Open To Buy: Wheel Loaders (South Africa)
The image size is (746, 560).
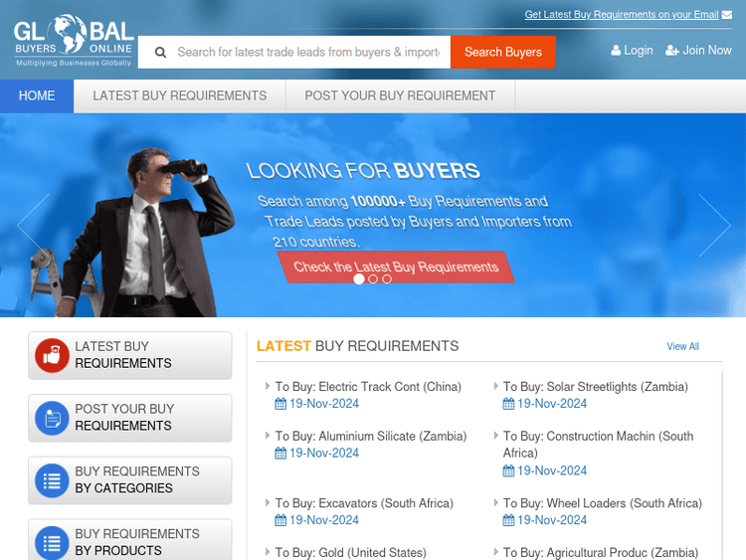(603, 503)
